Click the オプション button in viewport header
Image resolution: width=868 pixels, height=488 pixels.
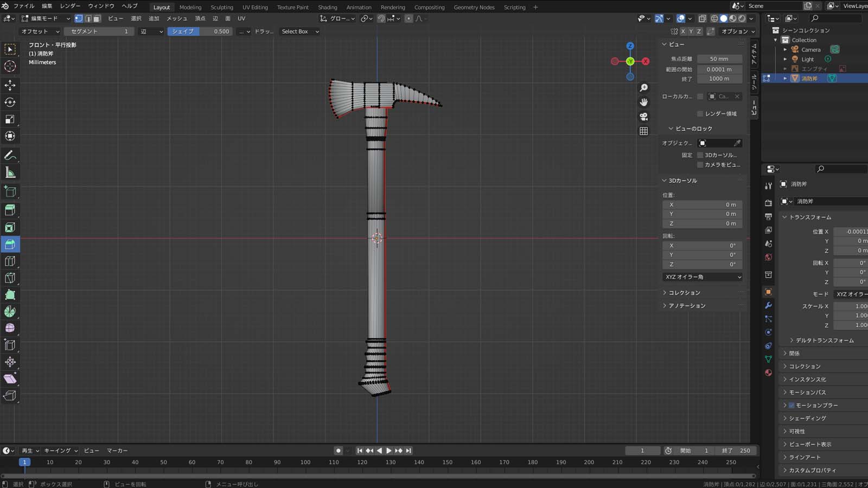[737, 31]
